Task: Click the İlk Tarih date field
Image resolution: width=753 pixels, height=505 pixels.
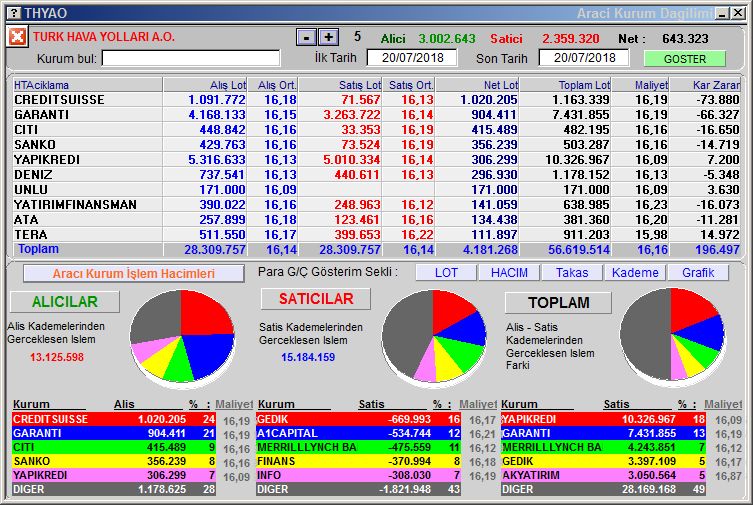Action: tap(412, 58)
